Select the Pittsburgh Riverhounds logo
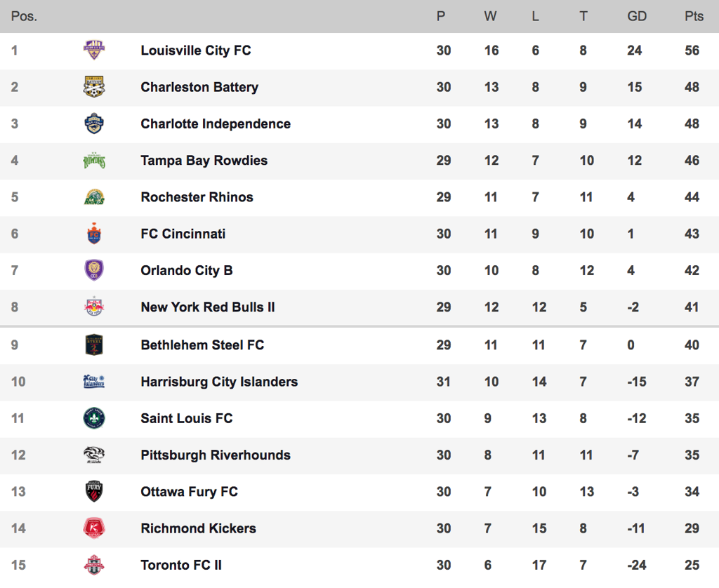Viewport: 719px width, 588px height. (94, 455)
